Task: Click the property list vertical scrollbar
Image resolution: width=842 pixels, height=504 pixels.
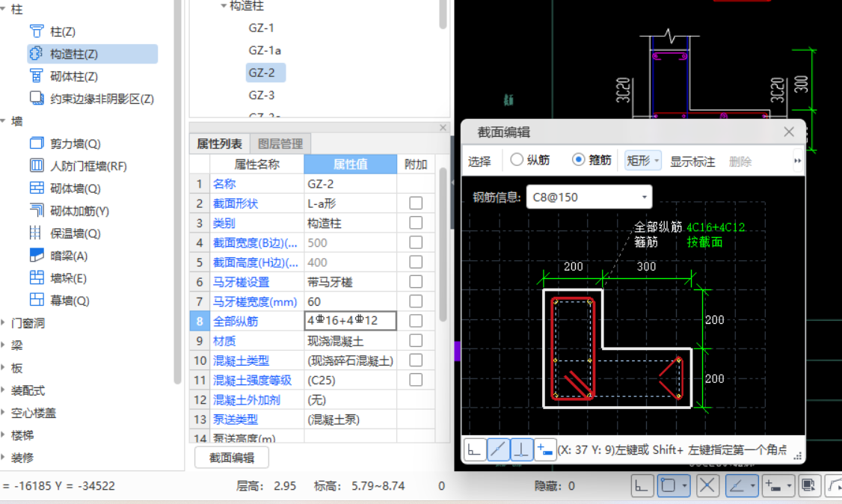Action: coord(443,245)
